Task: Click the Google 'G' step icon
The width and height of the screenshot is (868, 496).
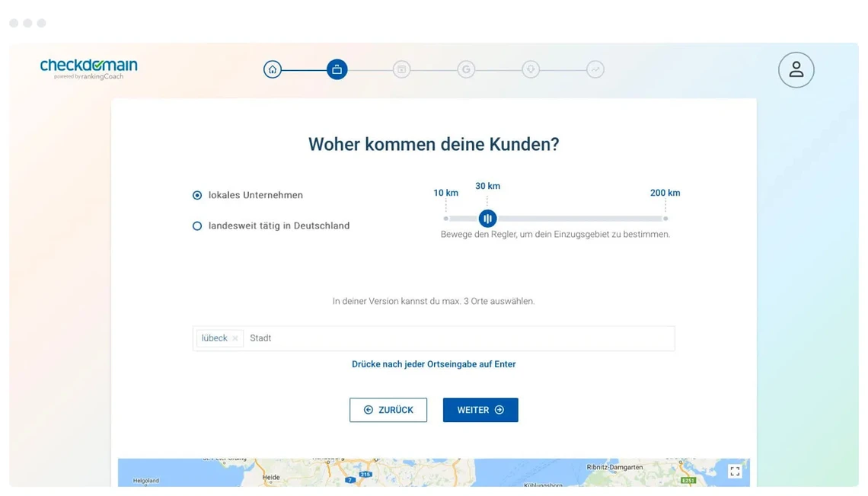Action: tap(466, 69)
